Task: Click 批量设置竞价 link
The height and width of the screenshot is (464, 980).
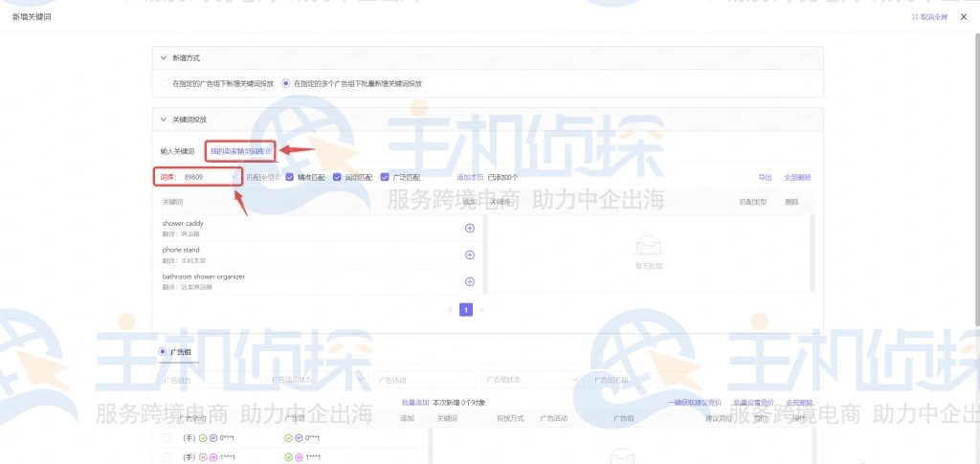Action: click(754, 403)
